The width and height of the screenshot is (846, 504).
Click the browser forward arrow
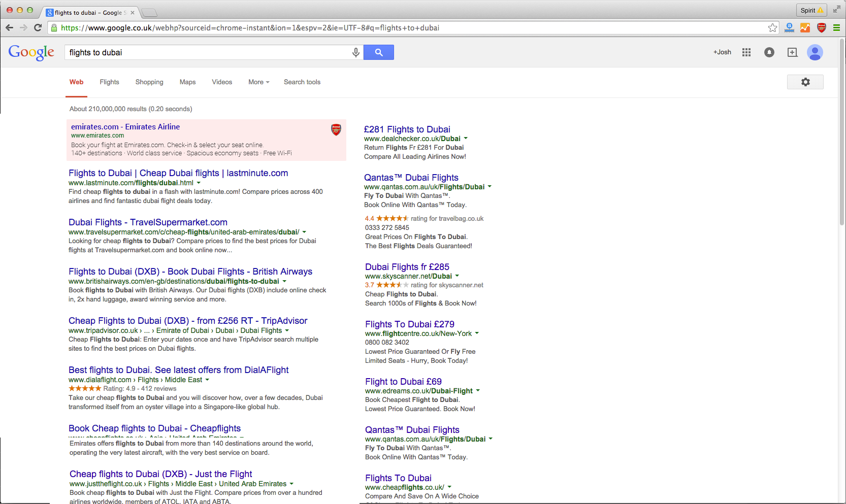click(23, 27)
